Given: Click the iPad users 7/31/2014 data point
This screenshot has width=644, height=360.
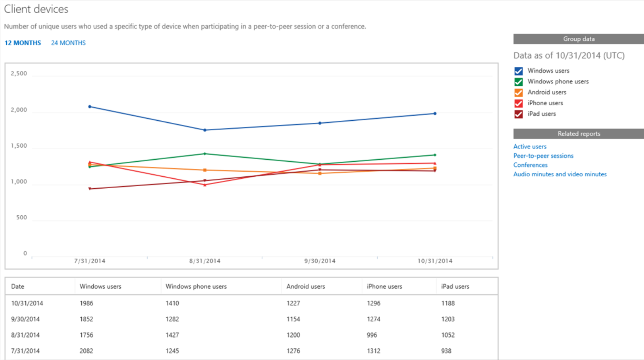Looking at the screenshot, I should [90, 189].
